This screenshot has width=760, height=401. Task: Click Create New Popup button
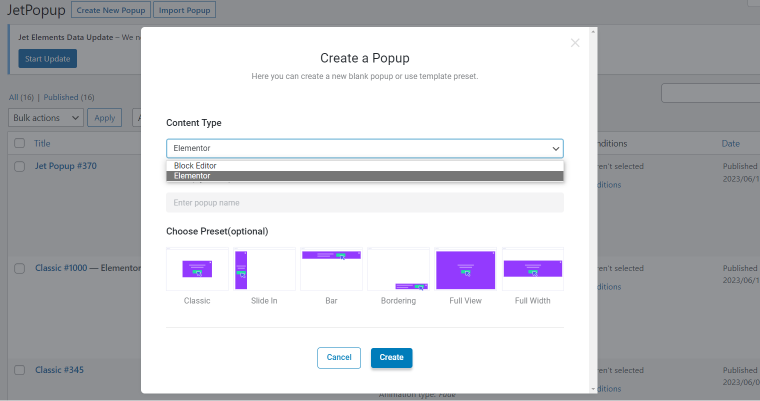[111, 10]
